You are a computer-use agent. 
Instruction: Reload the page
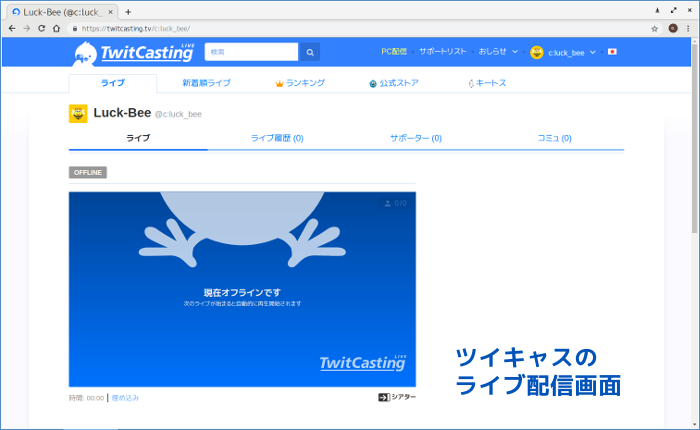(x=42, y=29)
